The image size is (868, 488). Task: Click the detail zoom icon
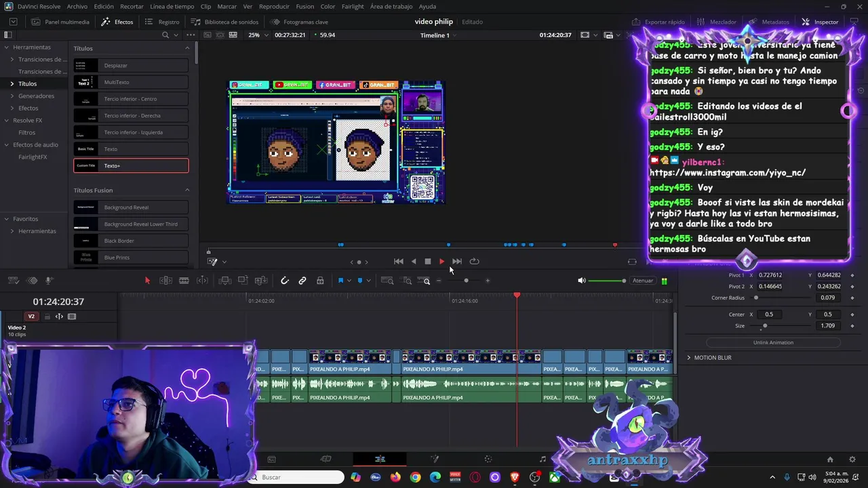coord(407,281)
